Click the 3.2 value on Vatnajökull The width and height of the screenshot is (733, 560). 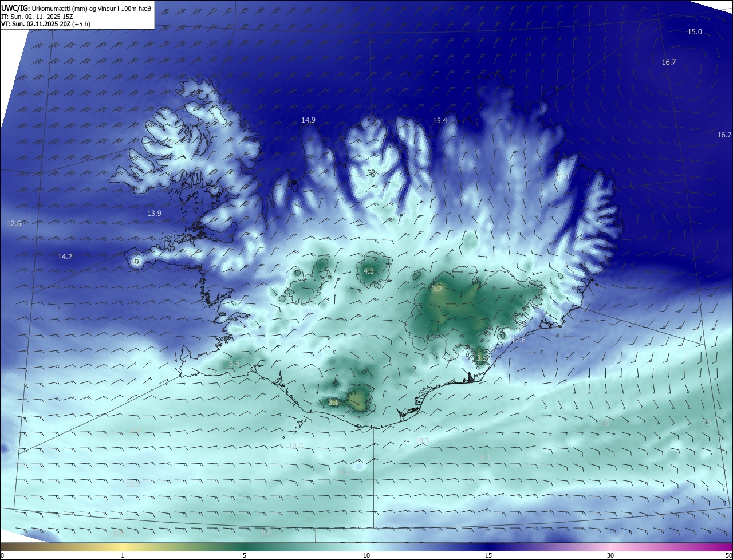[x=437, y=289]
